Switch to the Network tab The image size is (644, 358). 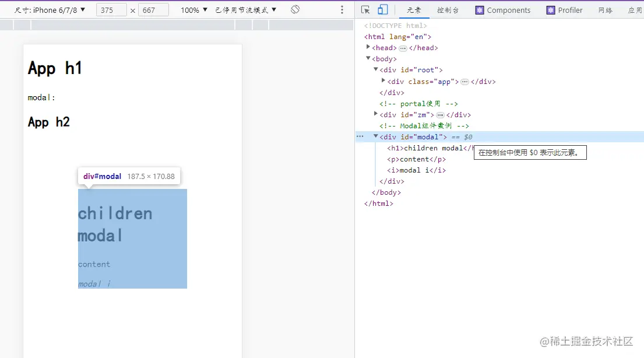[x=606, y=10]
